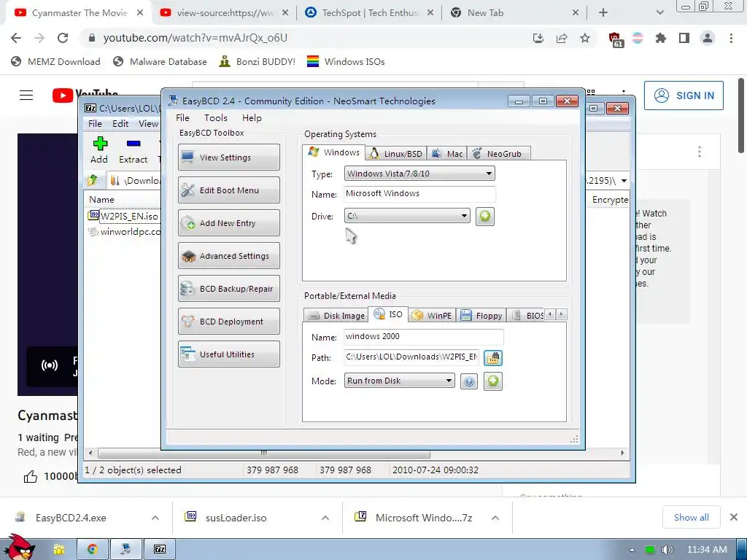Switch to the Mac tab
The width and height of the screenshot is (747, 560).
tap(447, 153)
